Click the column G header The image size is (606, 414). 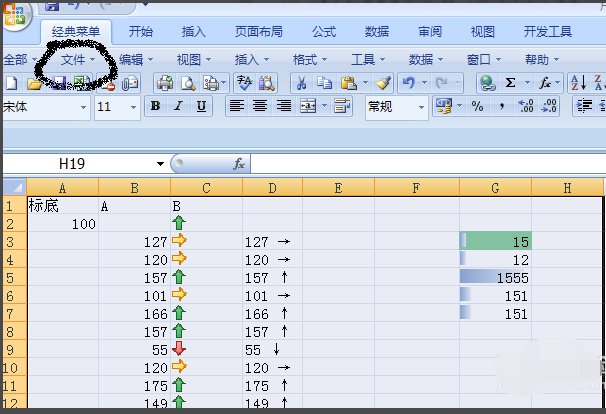click(x=495, y=188)
